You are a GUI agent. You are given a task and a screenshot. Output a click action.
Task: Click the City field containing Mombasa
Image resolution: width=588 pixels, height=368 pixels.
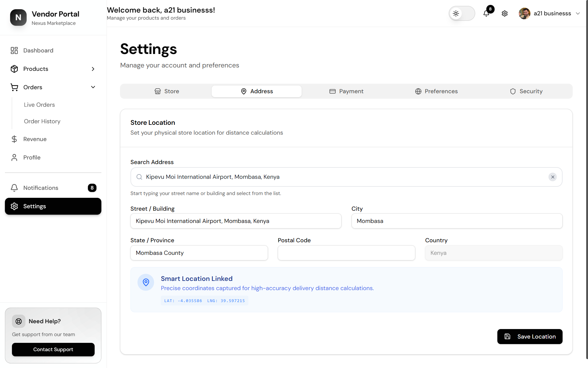click(457, 221)
